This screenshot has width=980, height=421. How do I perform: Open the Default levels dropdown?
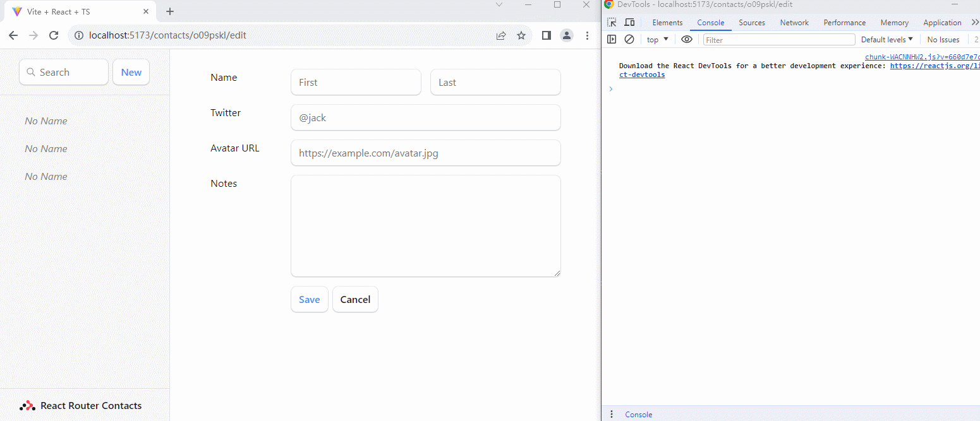[886, 39]
